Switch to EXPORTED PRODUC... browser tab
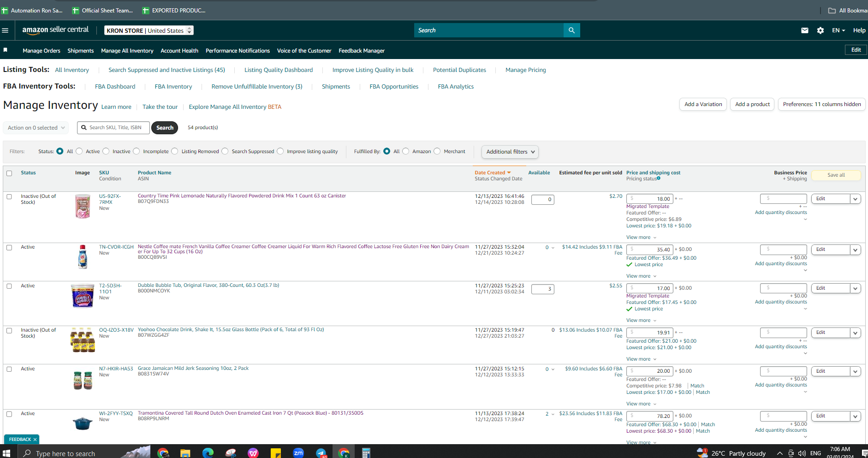 (x=174, y=10)
